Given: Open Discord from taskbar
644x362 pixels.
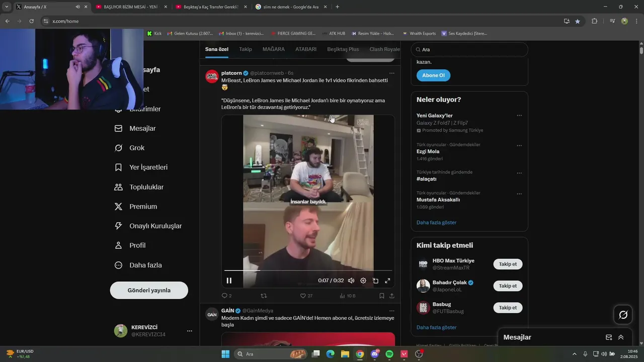Looking at the screenshot, I should click(374, 354).
